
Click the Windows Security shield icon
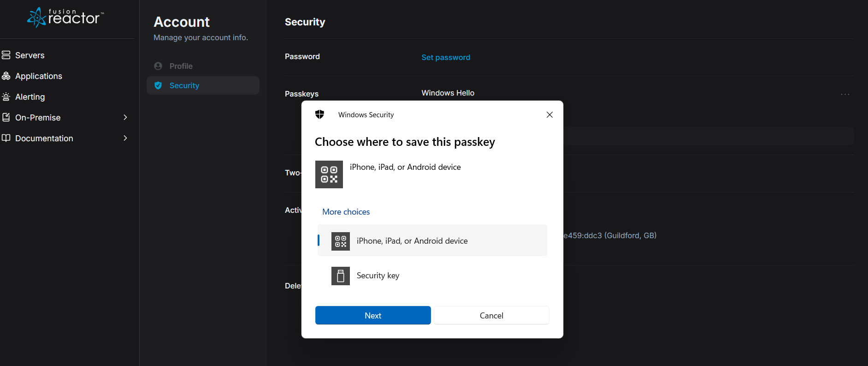tap(319, 114)
